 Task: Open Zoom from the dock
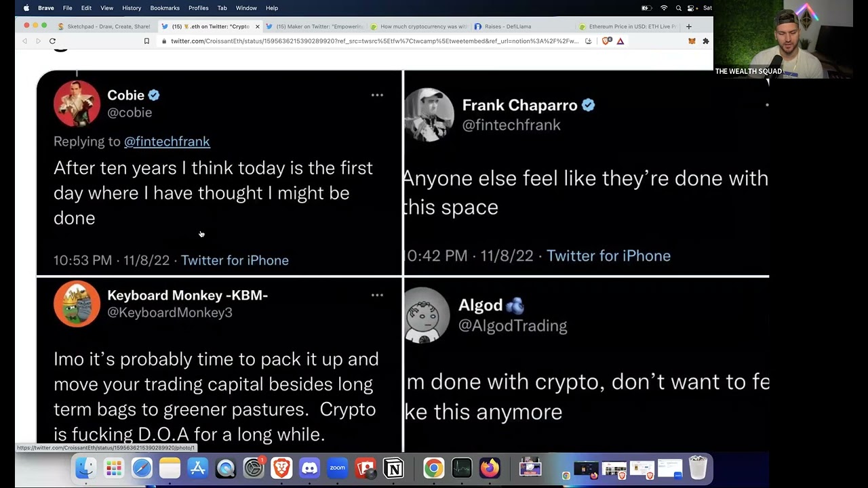337,468
